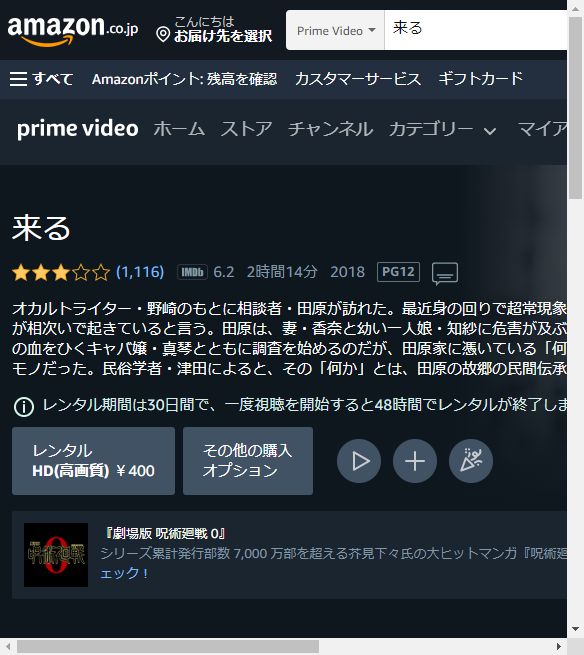The width and height of the screenshot is (584, 655).
Task: Click in the search field containing 来る
Action: (475, 30)
